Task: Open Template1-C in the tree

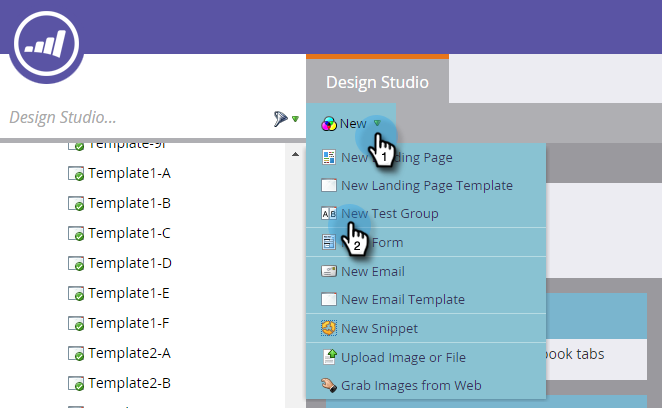Action: [129, 233]
